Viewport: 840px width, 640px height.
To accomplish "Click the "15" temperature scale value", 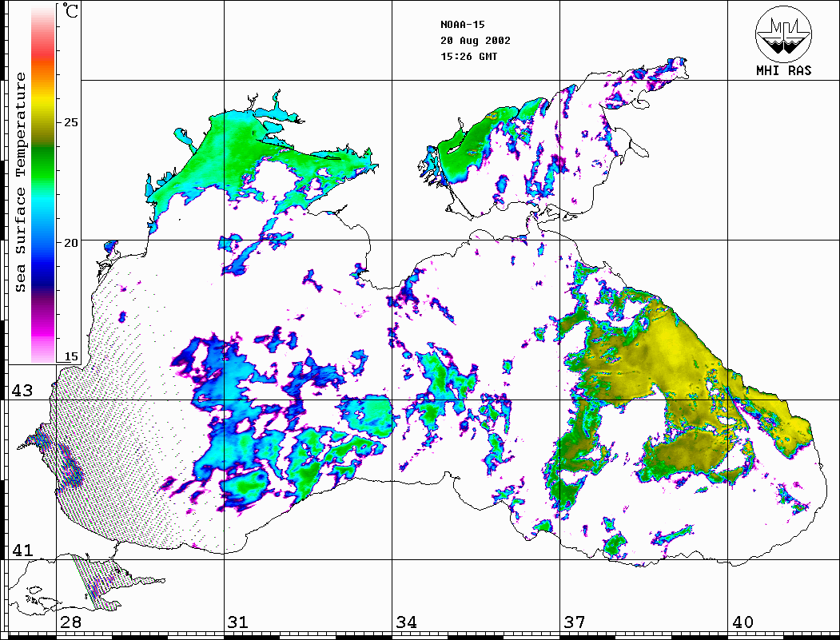I will click(70, 356).
